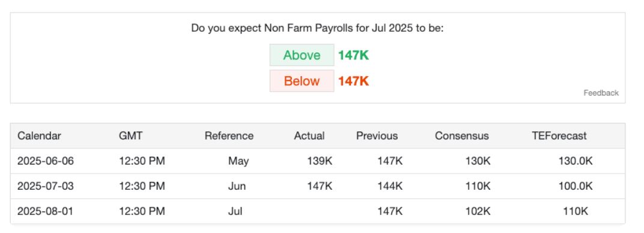
Task: Click the 139K actual value
Action: (x=320, y=161)
